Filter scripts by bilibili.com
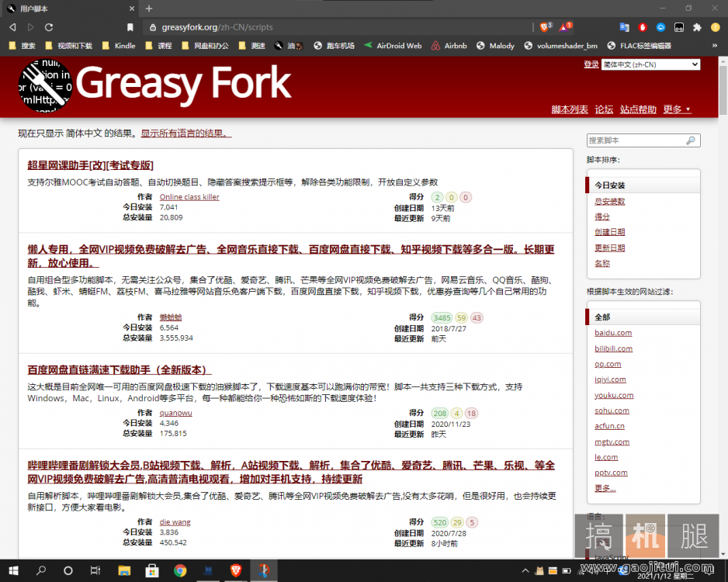Screen dimensions: 728x582 tap(614, 348)
